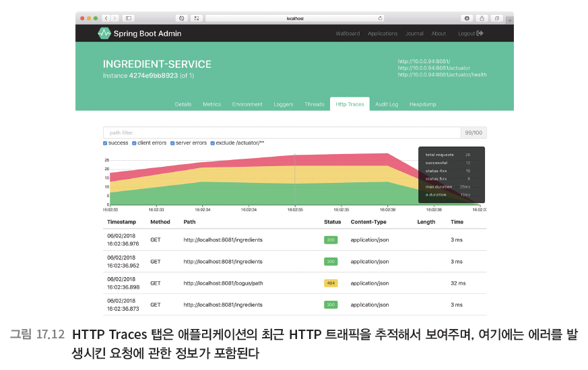Open the http://10.0.0.94:8081/actuator link

(434, 68)
